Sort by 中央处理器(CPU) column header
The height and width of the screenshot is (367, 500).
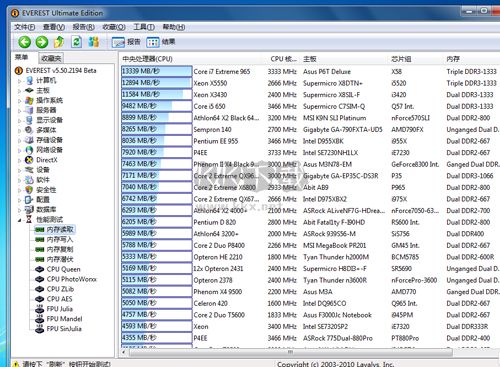[x=190, y=59]
